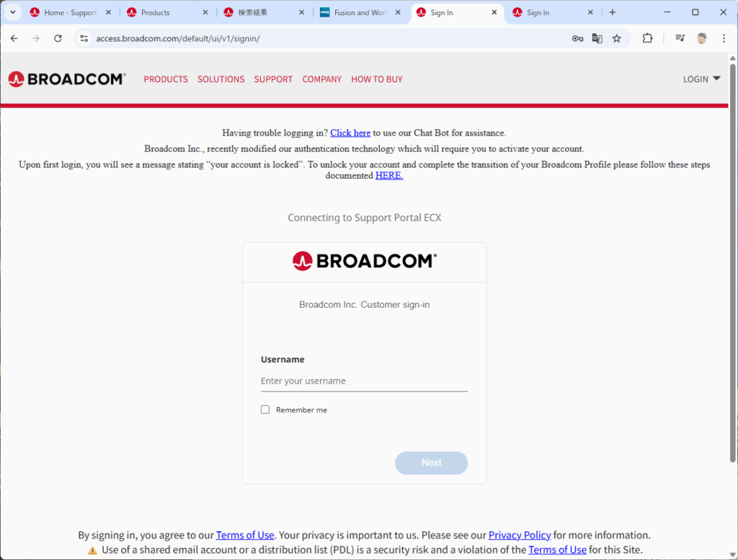Expand the LOGIN dropdown

click(x=702, y=79)
